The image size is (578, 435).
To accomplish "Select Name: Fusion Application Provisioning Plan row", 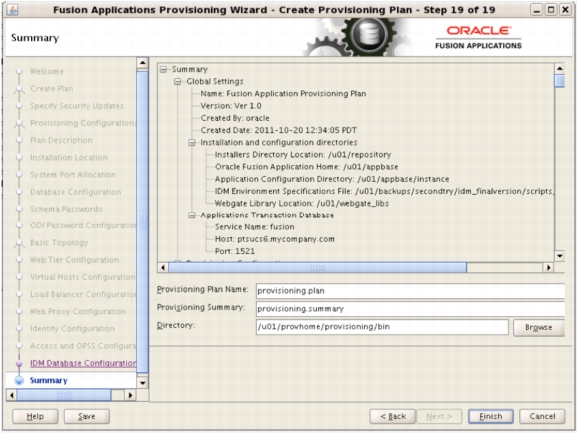I will tap(283, 94).
